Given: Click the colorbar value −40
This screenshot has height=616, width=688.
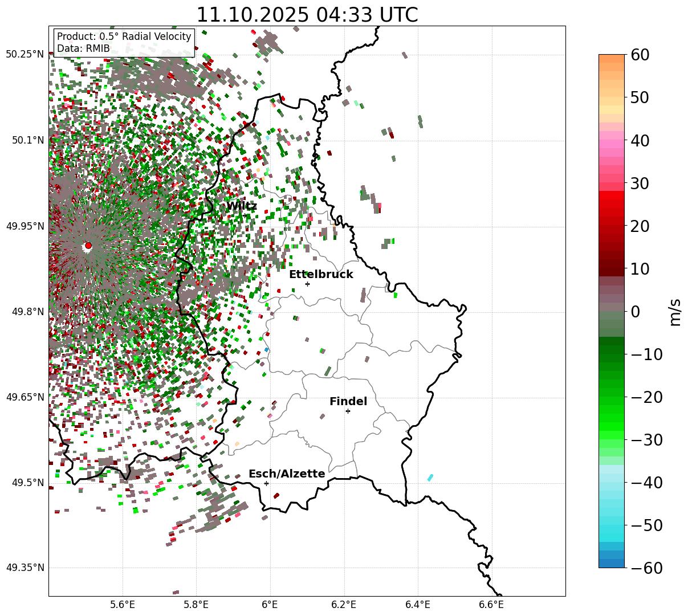Looking at the screenshot, I should (646, 482).
